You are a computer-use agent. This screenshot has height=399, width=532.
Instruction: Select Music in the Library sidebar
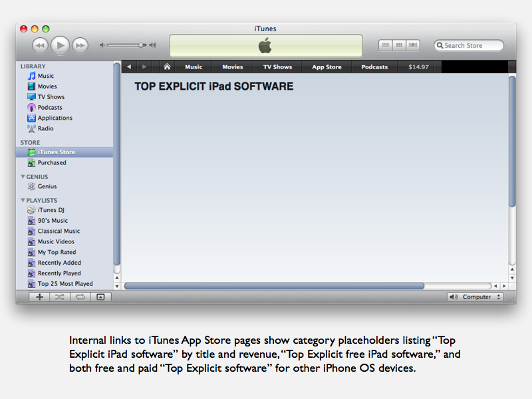65,76
